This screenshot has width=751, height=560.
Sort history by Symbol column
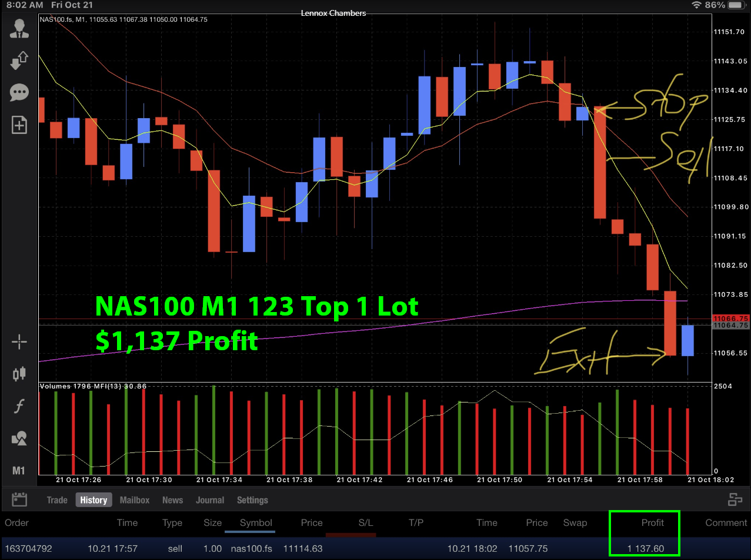tap(256, 522)
